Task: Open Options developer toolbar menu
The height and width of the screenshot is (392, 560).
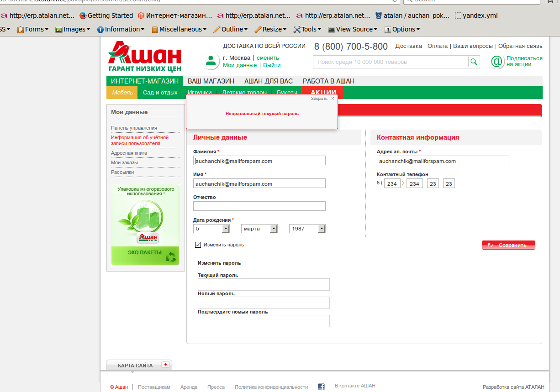Action: [402, 29]
